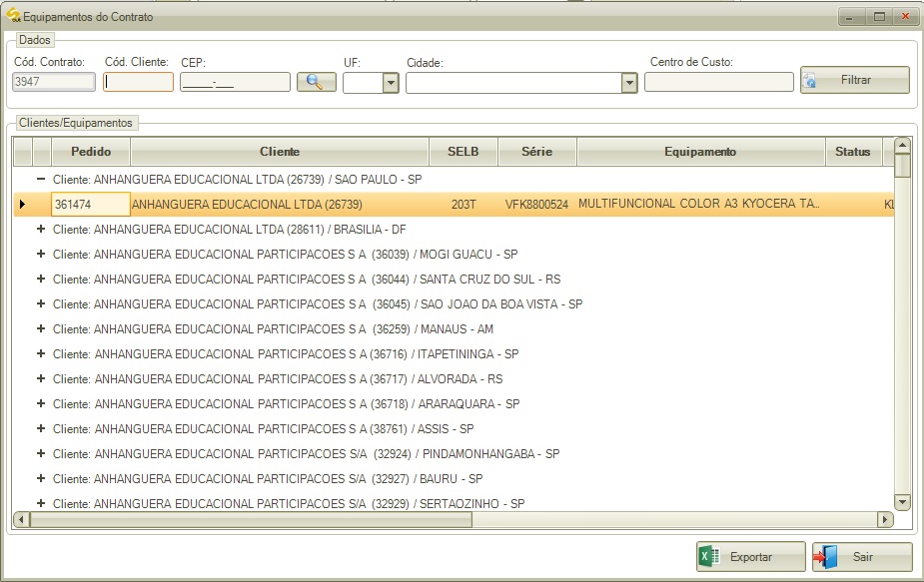
Task: Export the list with the Exportar button
Action: [x=751, y=557]
